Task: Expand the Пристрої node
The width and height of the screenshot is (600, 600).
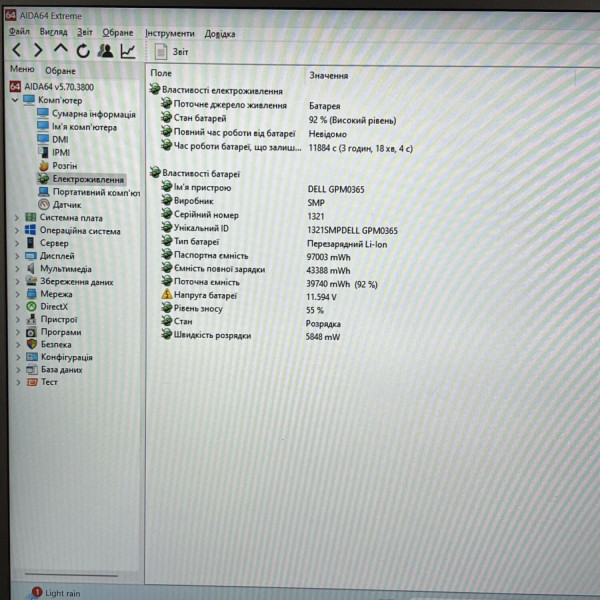Action: [18, 320]
